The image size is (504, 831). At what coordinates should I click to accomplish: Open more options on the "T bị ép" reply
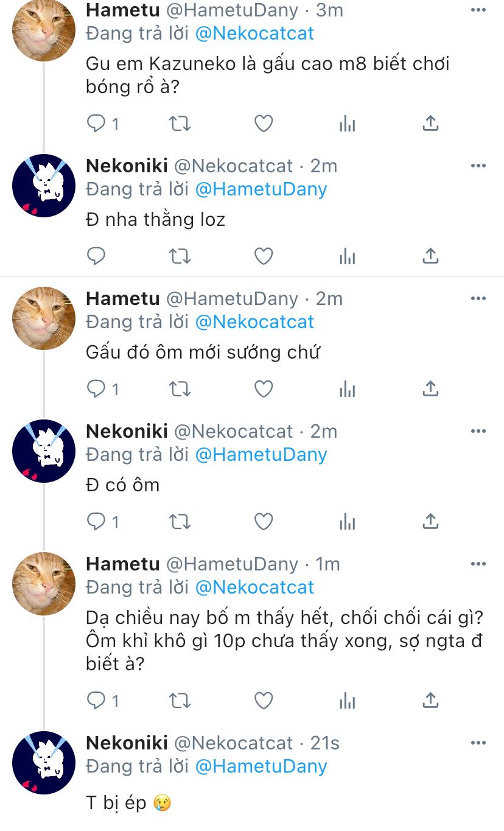[478, 743]
